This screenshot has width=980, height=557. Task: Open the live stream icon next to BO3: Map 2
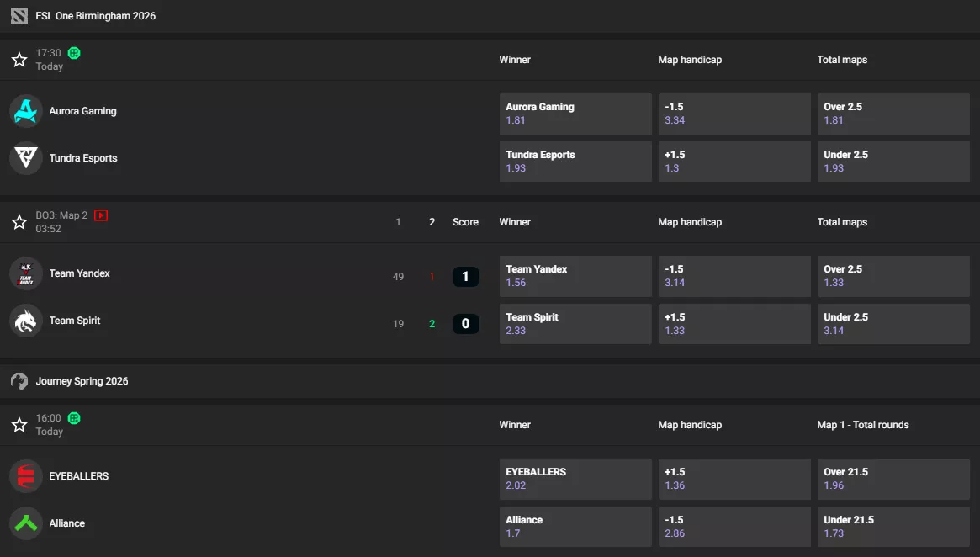point(100,215)
